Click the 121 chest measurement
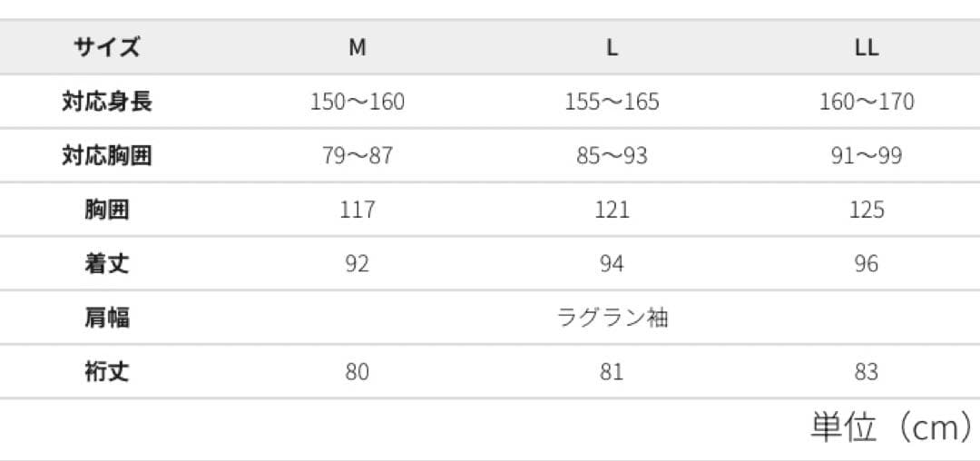Viewport: 980px width, 461px height. 612,210
